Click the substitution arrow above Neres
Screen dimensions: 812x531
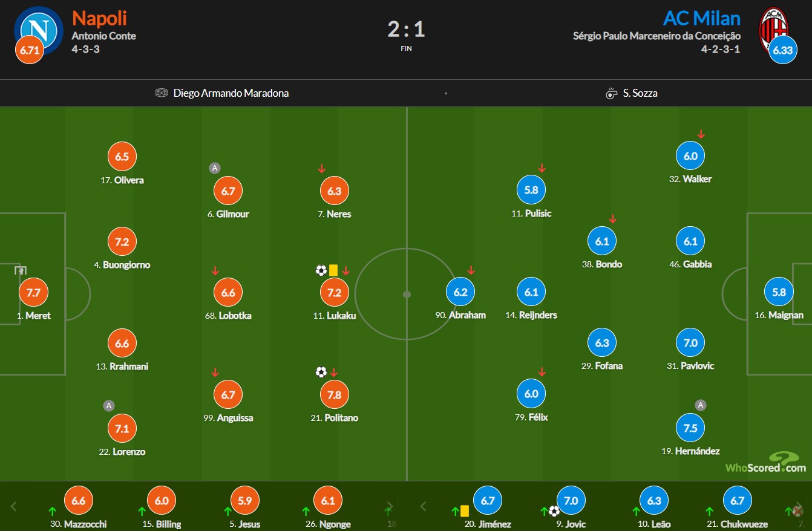point(323,169)
